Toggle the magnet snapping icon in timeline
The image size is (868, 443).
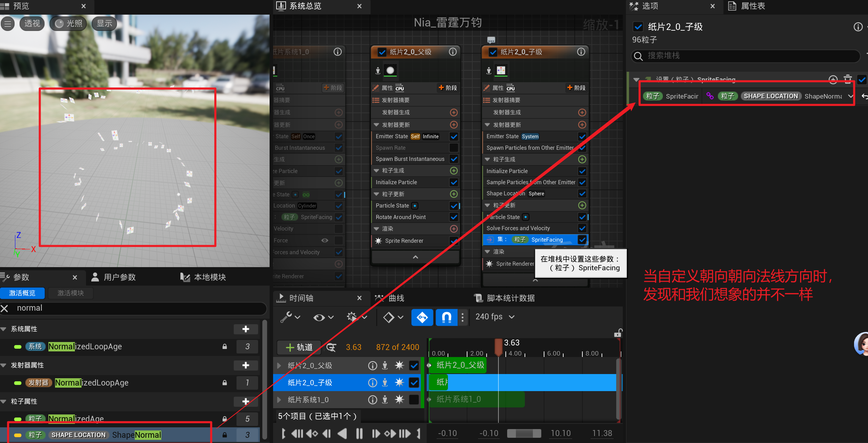pyautogui.click(x=446, y=317)
